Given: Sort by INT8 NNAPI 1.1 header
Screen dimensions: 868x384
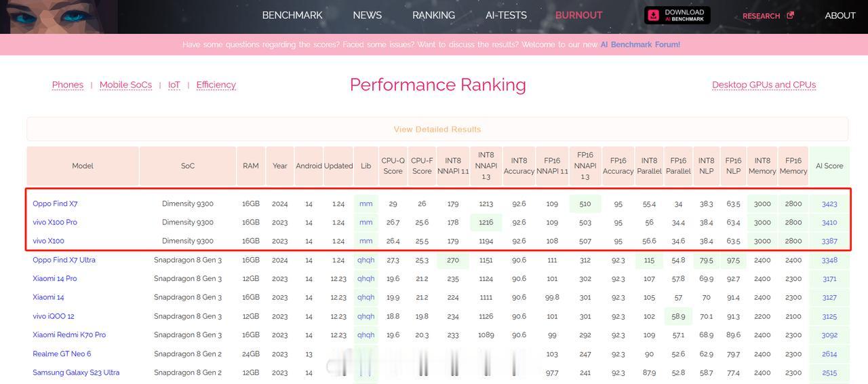Looking at the screenshot, I should click(453, 166).
